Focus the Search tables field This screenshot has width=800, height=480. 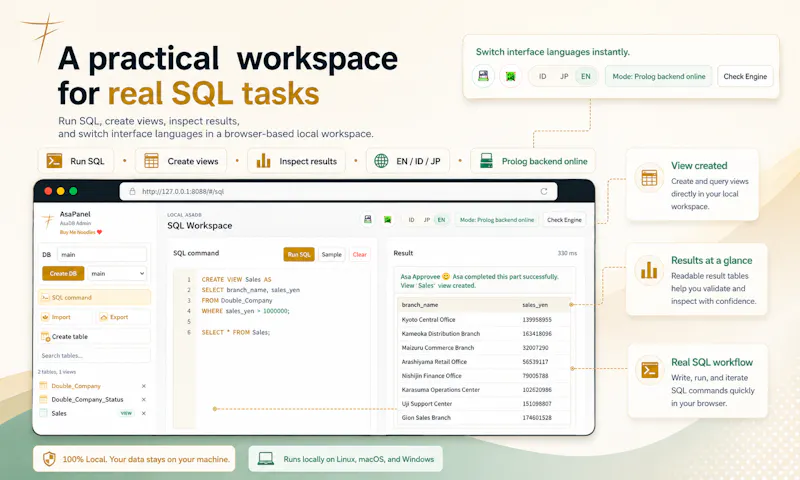[x=94, y=356]
